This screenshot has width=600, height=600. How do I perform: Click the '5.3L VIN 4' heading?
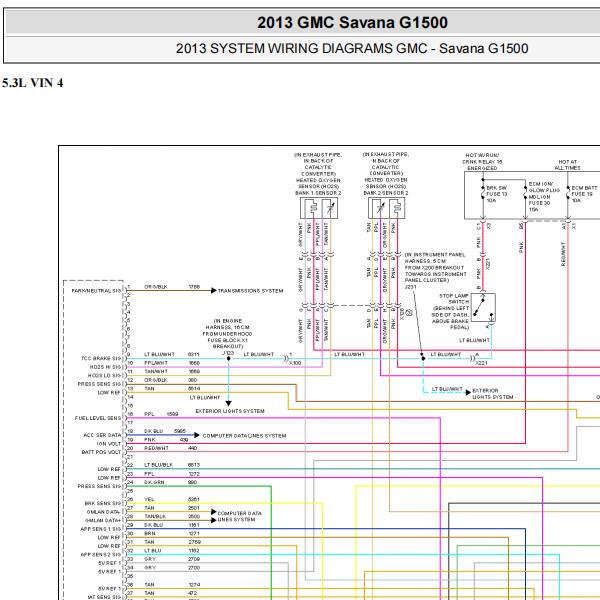tap(33, 83)
